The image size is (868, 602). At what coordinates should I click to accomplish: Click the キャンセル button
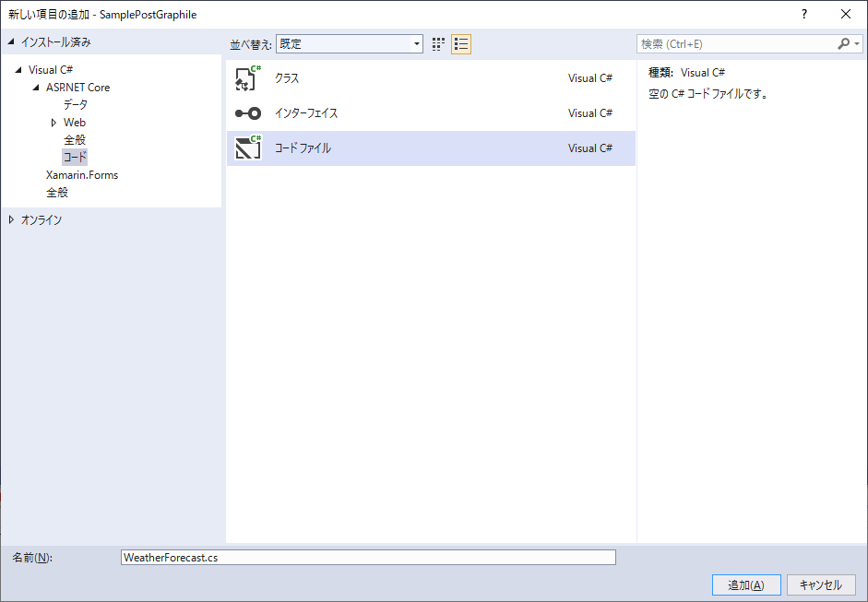pyautogui.click(x=821, y=584)
